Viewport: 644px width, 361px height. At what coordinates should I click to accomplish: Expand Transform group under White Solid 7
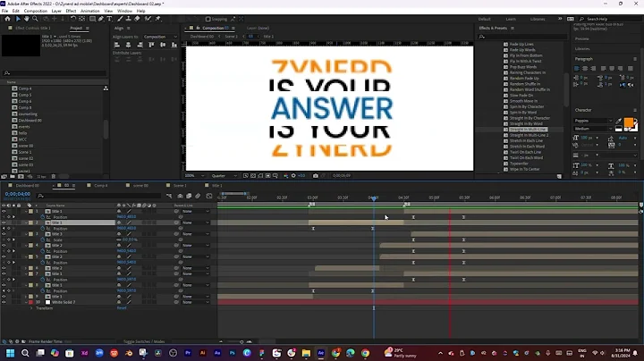point(31,308)
